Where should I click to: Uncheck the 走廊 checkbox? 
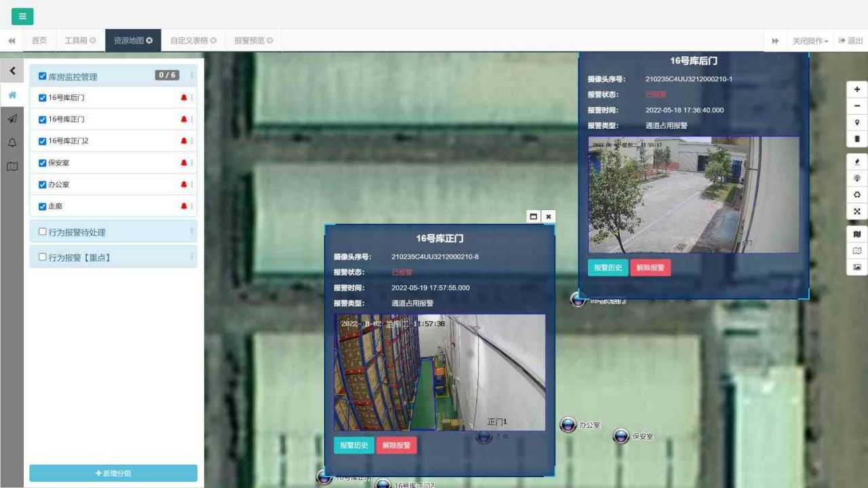click(x=43, y=206)
